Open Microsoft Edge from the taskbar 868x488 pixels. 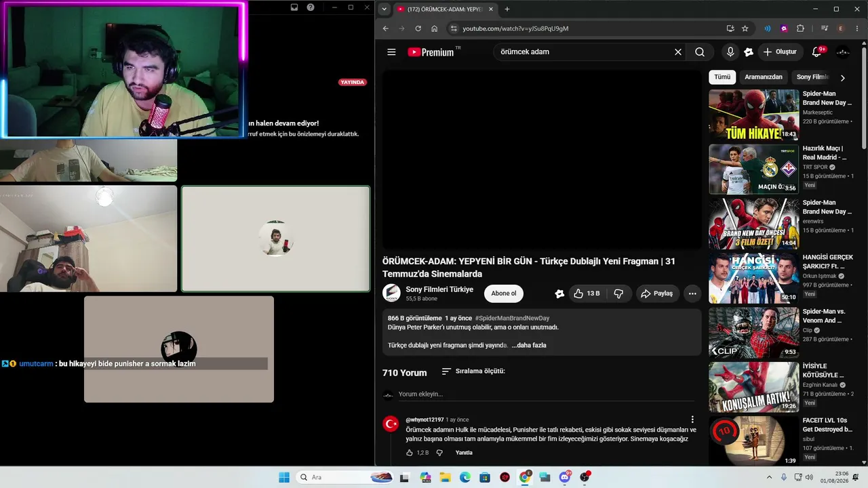pos(465,477)
